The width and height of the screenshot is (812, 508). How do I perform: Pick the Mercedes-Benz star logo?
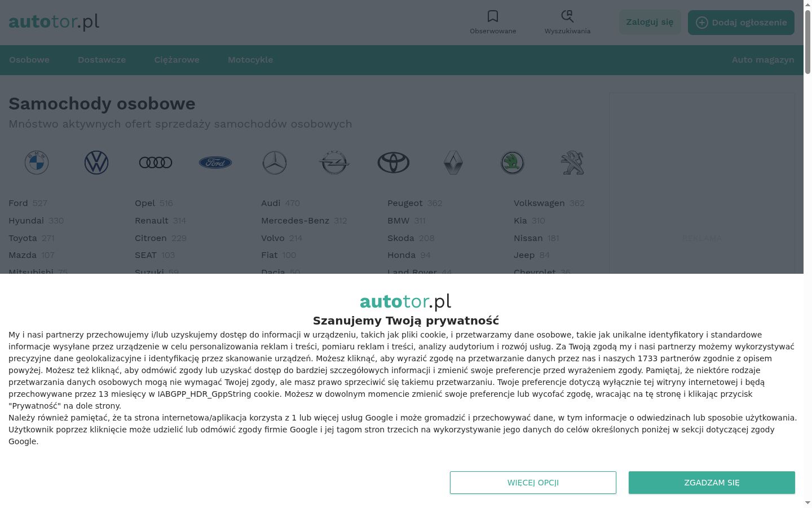(275, 163)
